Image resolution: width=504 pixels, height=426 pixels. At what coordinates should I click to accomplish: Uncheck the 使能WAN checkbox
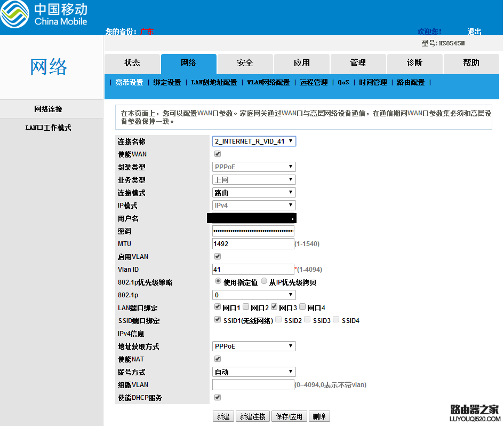[217, 154]
